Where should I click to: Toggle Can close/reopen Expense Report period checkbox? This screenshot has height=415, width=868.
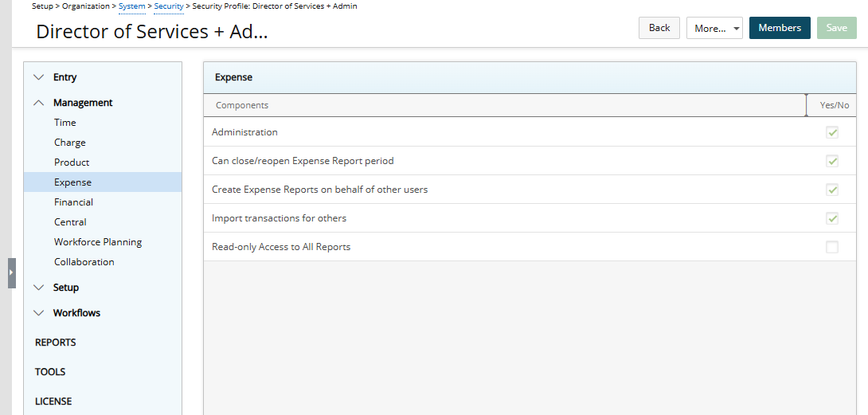coord(831,161)
